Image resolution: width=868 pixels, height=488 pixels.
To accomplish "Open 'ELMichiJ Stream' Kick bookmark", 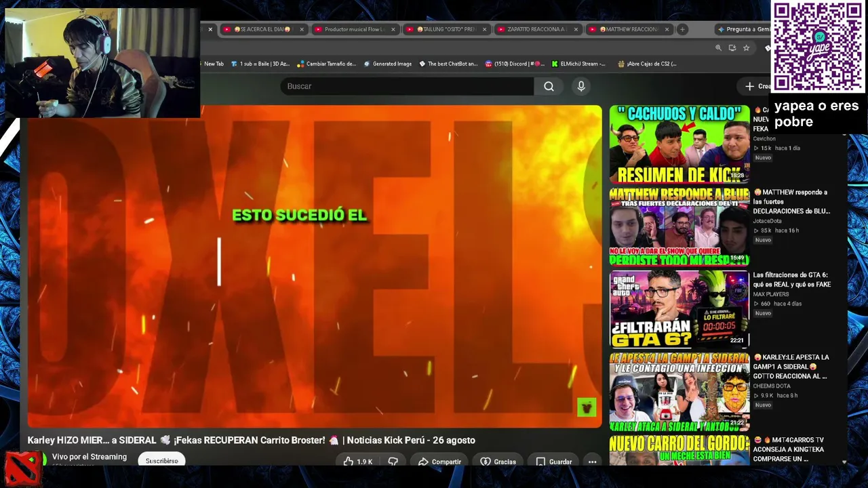I will [579, 64].
